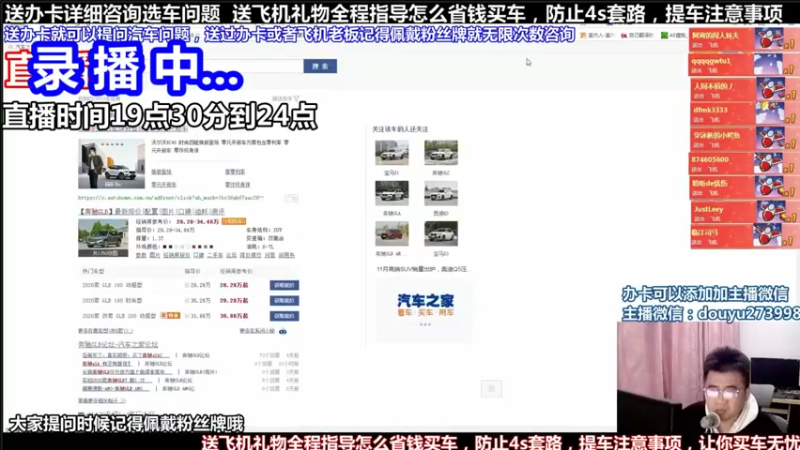
Task: Click the small gray button below the sidebar
Action: pos(491,389)
